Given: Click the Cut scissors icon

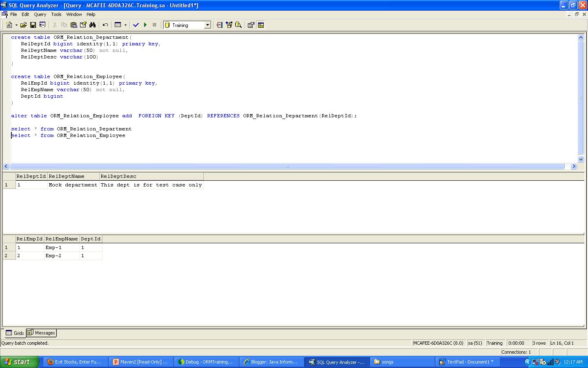Looking at the screenshot, I should [x=55, y=25].
